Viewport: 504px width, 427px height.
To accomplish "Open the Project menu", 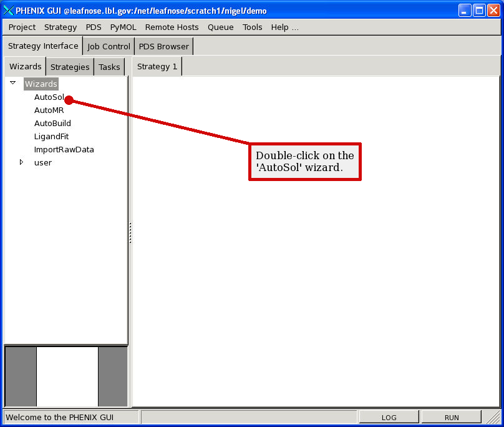I will click(x=22, y=27).
